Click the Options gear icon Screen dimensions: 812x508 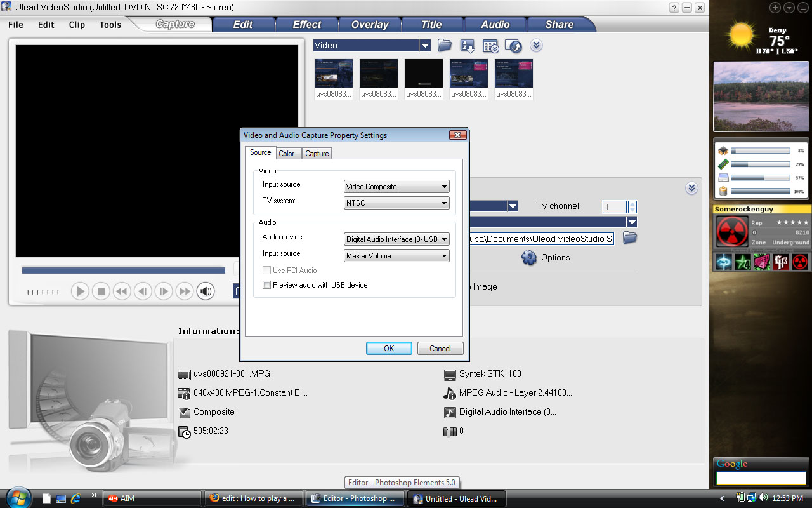tap(529, 257)
